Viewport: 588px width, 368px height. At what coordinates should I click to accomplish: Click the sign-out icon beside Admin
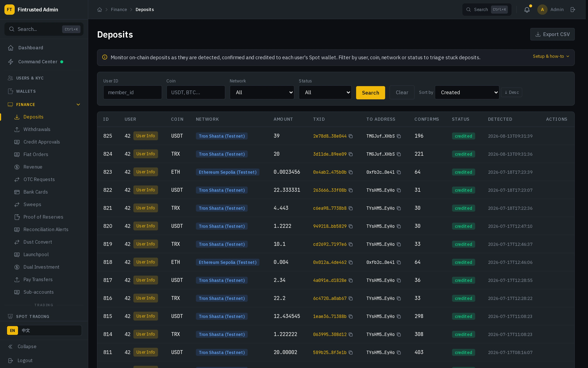pos(573,10)
